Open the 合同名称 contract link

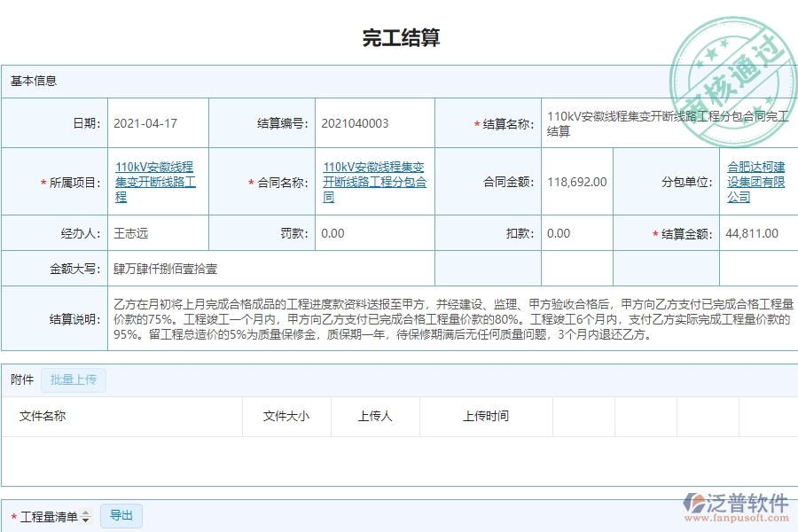tap(374, 182)
